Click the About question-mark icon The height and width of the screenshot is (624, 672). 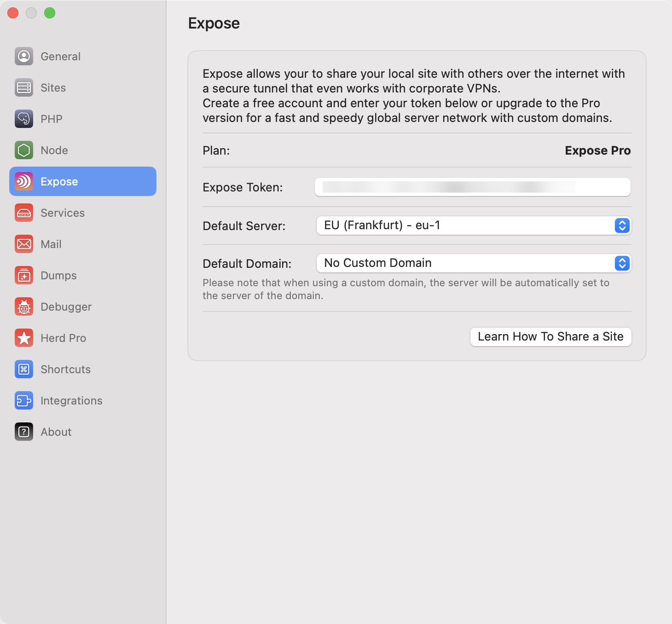point(24,432)
